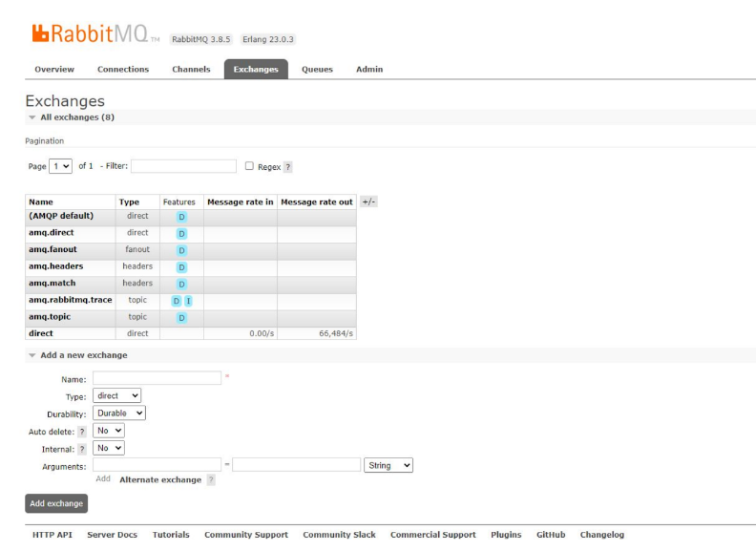756x551 pixels.
Task: Click the Add exchange button
Action: tap(56, 503)
